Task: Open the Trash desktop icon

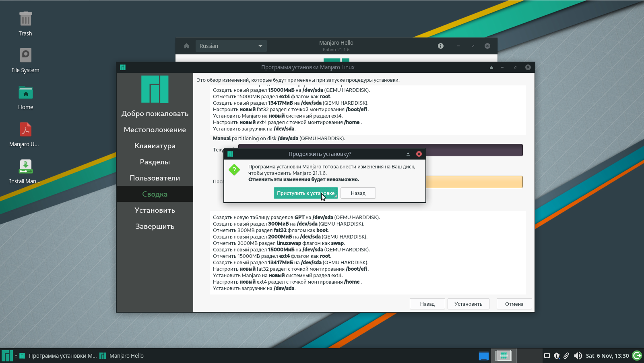Action: [x=25, y=24]
